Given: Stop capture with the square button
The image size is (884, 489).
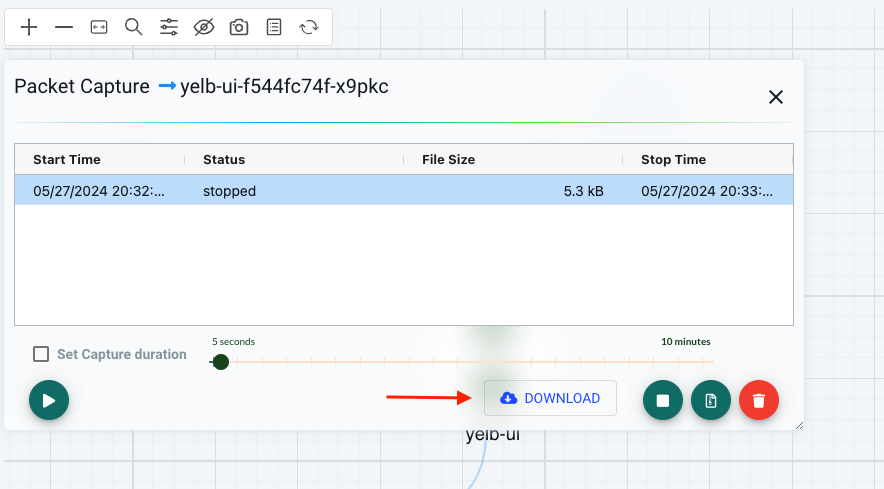Looking at the screenshot, I should [663, 400].
